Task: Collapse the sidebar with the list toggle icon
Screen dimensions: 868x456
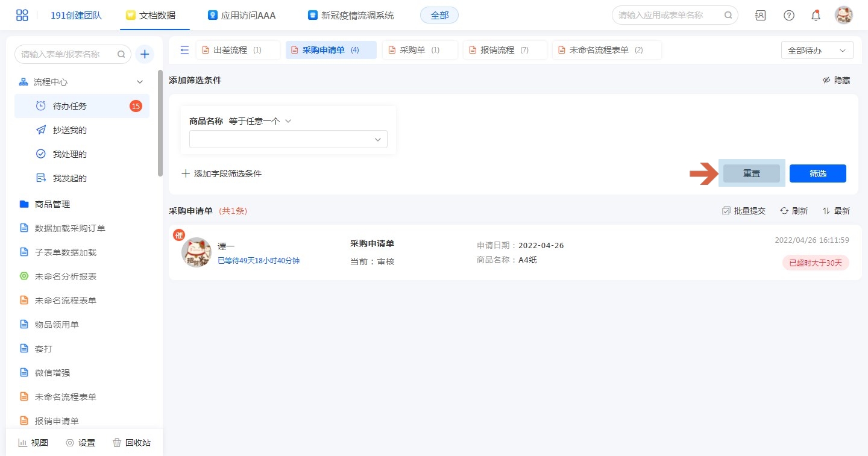Action: click(184, 50)
